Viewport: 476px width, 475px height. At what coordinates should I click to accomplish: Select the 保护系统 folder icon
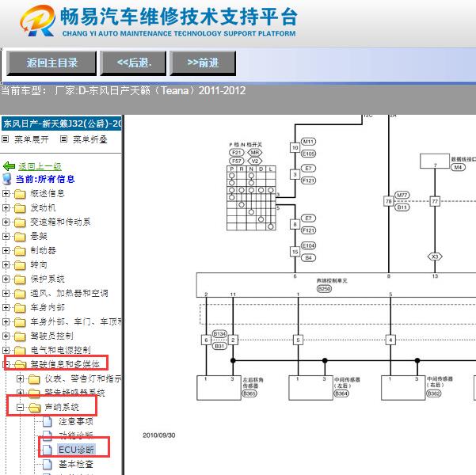click(x=20, y=279)
